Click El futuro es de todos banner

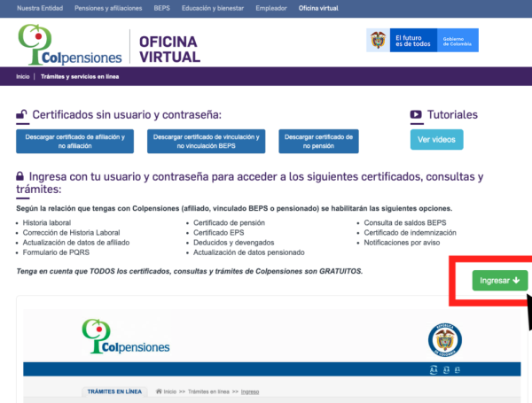pos(422,41)
